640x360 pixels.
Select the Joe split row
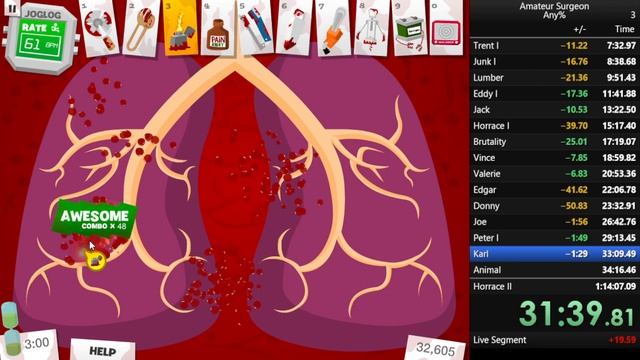pos(555,222)
